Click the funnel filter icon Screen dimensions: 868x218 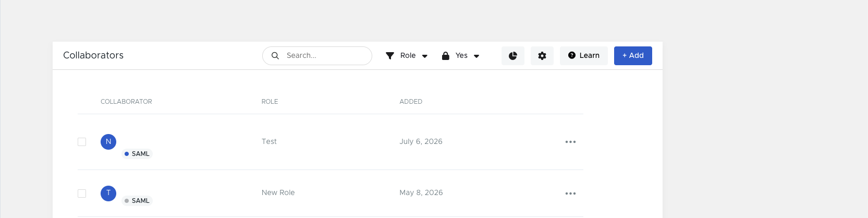tap(390, 56)
